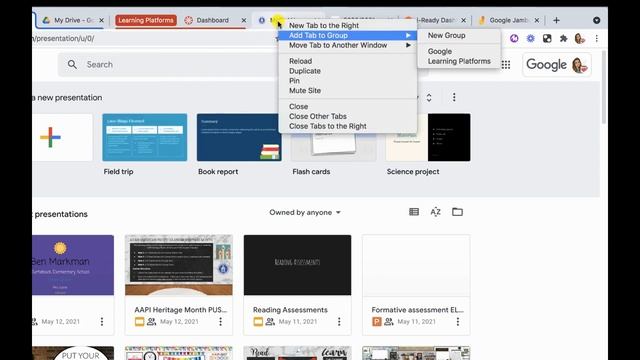
Task: Open the Owned by anyone dropdown
Action: click(305, 212)
